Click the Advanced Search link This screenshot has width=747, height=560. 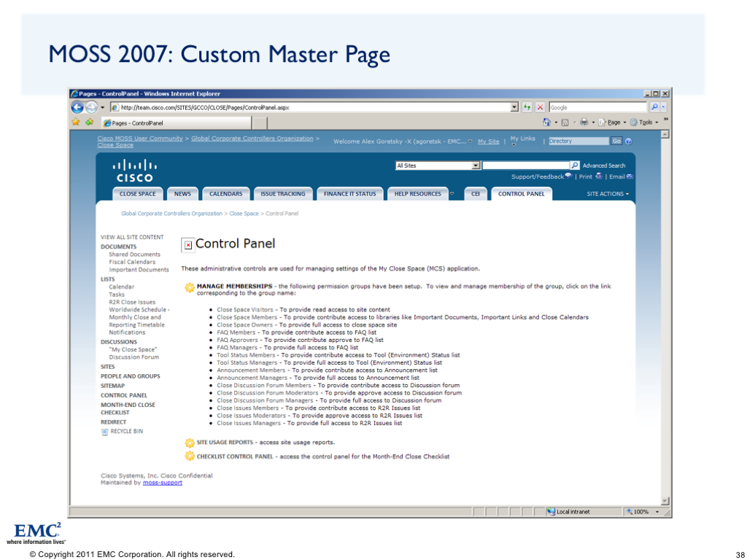(603, 166)
